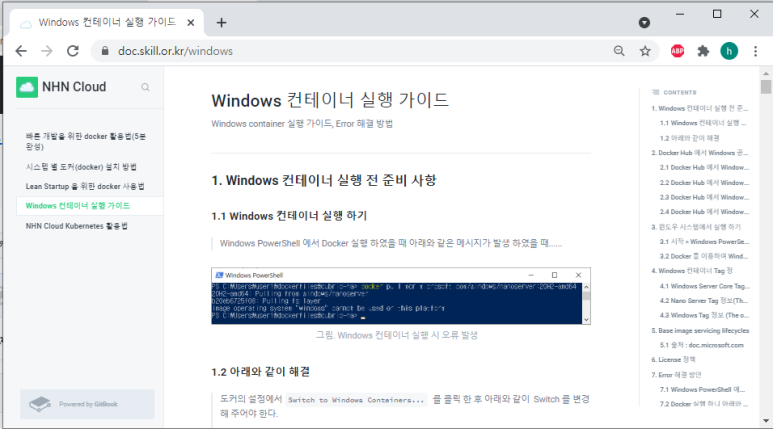This screenshot has height=429, width=773.
Task: Jump to contents item 5. Base image servicing lifecycles
Action: pos(700,330)
